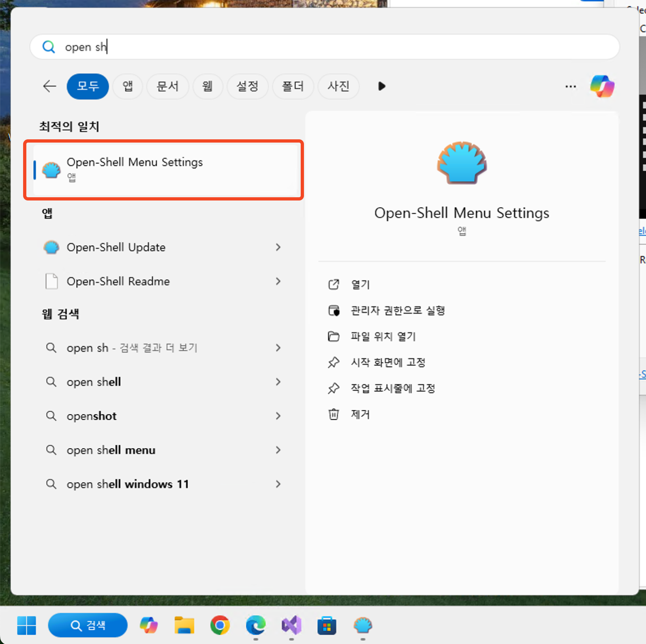646x644 pixels.
Task: Expand the Open-Shell Update chevron
Action: 278,247
